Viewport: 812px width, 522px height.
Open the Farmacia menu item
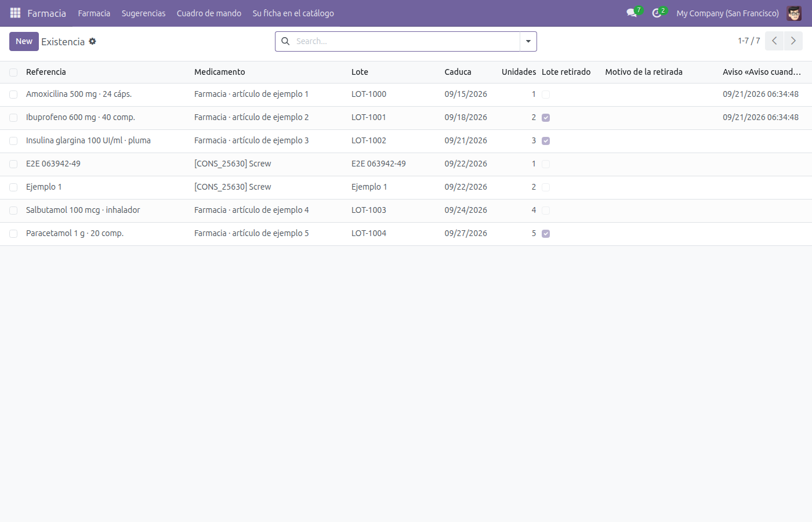pos(94,13)
